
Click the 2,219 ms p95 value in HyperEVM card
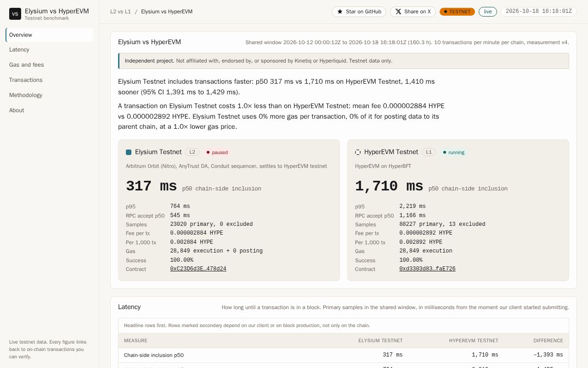click(x=413, y=207)
